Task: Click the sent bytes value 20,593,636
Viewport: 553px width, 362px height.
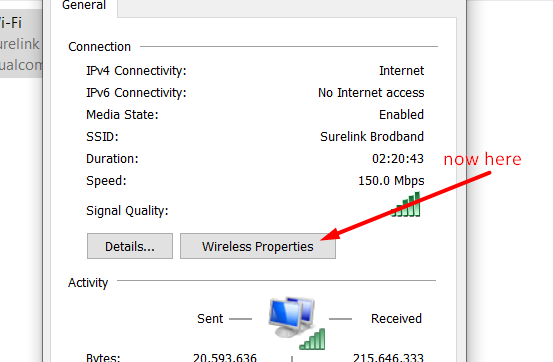Action: pyautogui.click(x=225, y=357)
